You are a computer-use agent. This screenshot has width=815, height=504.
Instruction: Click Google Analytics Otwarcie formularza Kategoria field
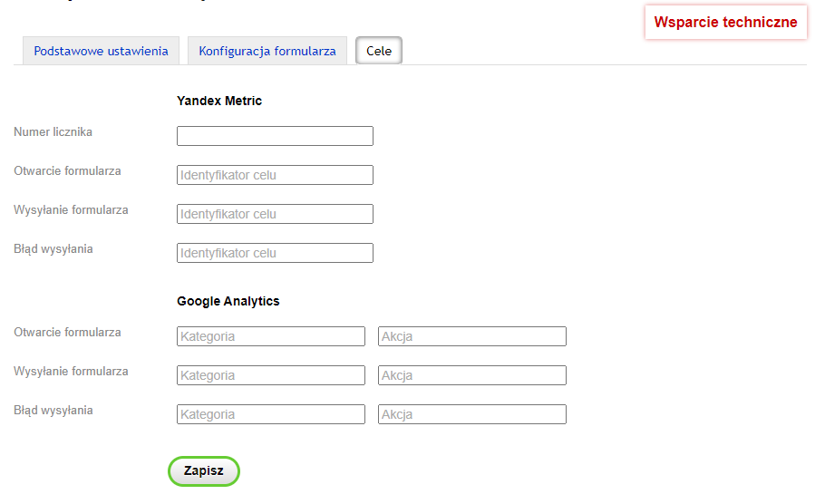point(271,336)
